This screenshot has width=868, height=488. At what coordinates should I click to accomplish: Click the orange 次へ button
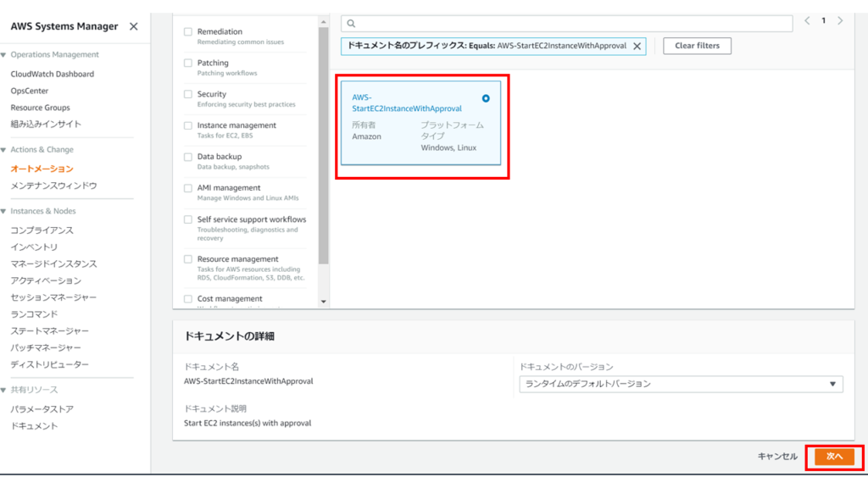(x=834, y=457)
